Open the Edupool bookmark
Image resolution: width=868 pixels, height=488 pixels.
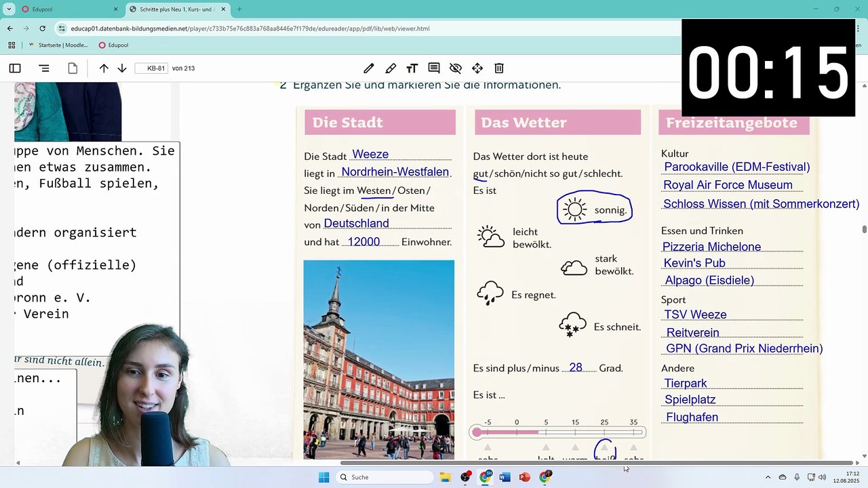coord(113,45)
